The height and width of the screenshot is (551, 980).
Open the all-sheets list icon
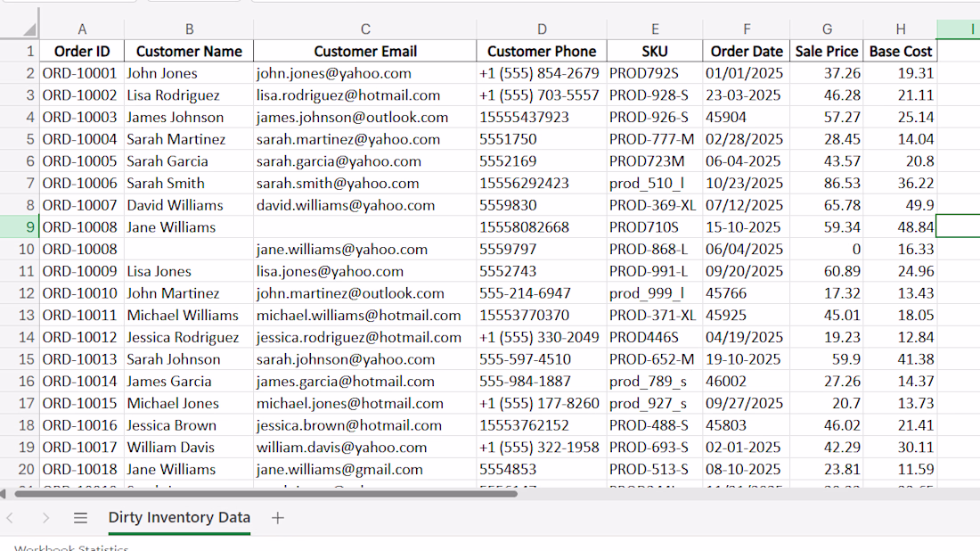[80, 518]
